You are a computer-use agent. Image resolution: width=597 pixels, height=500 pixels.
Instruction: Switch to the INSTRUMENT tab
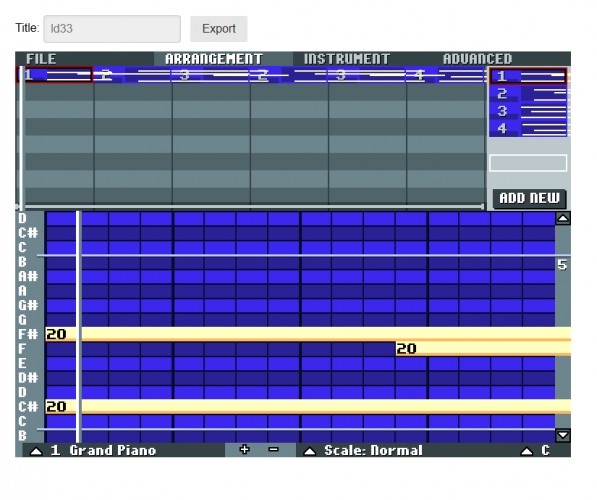[x=346, y=59]
